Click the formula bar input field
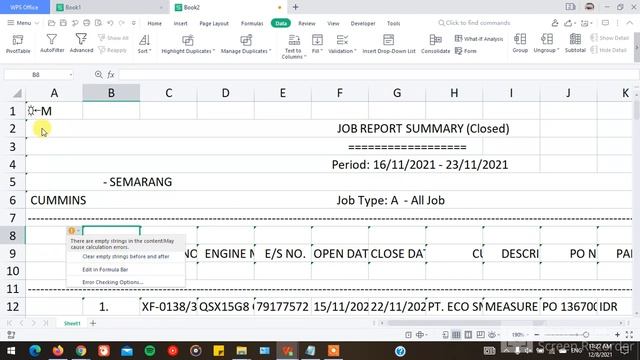This screenshot has width=640, height=360. point(378,75)
